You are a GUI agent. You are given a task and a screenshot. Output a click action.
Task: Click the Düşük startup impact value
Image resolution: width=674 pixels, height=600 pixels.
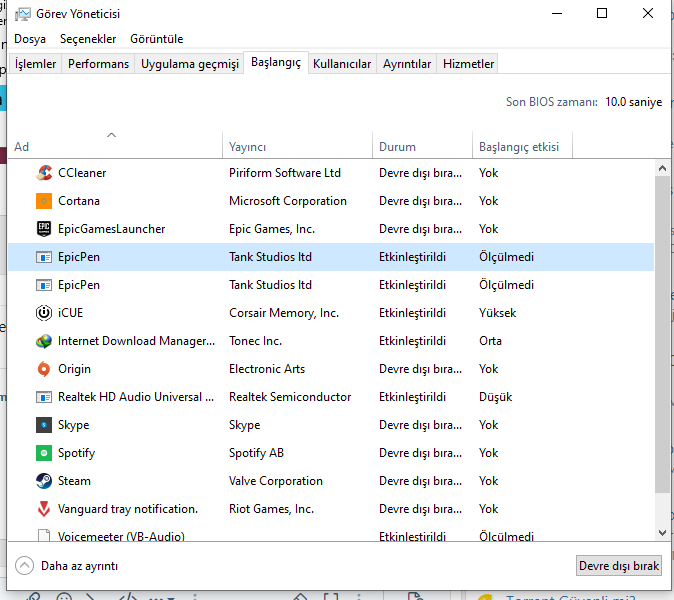(x=496, y=397)
